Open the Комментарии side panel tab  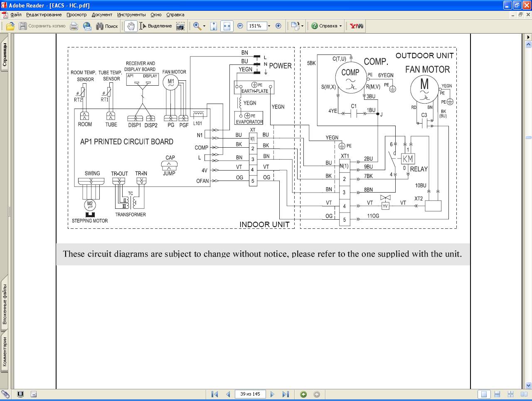(5, 351)
